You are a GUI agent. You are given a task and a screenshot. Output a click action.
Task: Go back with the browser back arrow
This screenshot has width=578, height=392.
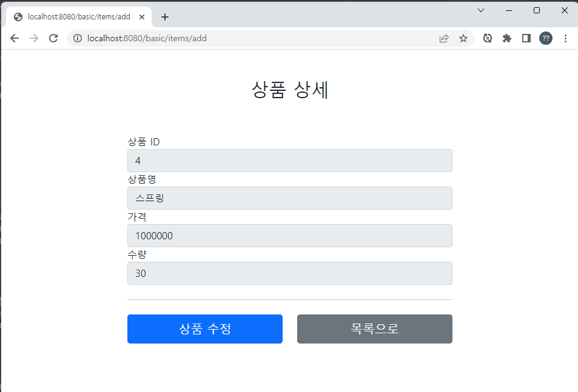(15, 38)
